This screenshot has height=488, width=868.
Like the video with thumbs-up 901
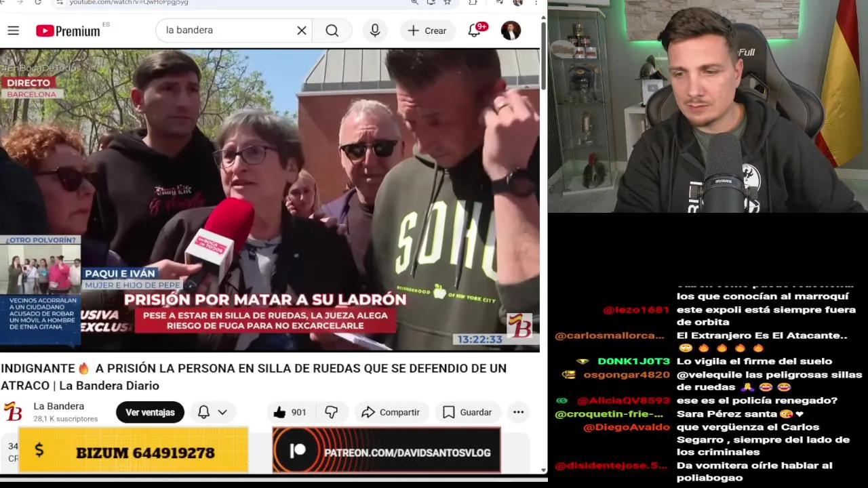290,412
